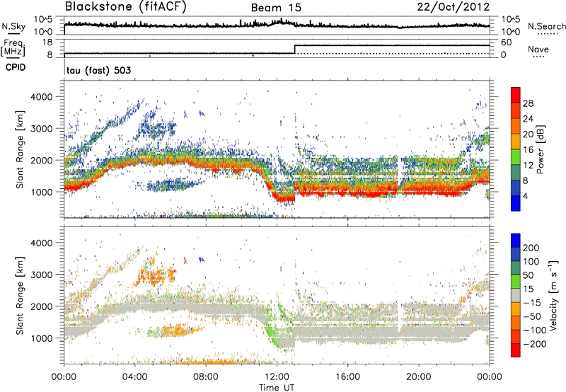
Task: Click the 200 value on Velocity colorbar
Action: pyautogui.click(x=531, y=248)
